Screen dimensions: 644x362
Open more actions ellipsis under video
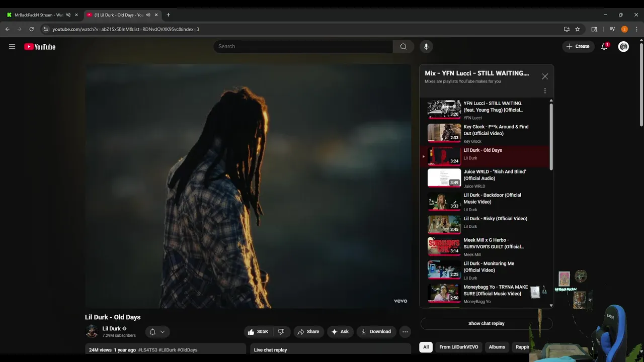click(405, 332)
